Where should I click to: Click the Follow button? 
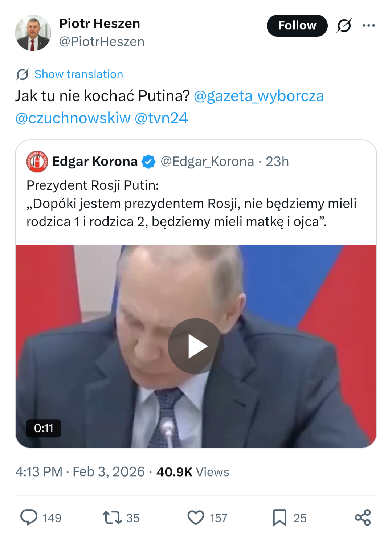click(x=297, y=25)
